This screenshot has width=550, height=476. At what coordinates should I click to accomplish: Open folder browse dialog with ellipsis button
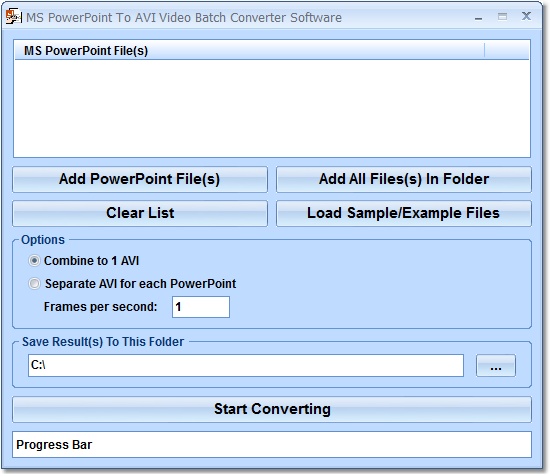(496, 366)
